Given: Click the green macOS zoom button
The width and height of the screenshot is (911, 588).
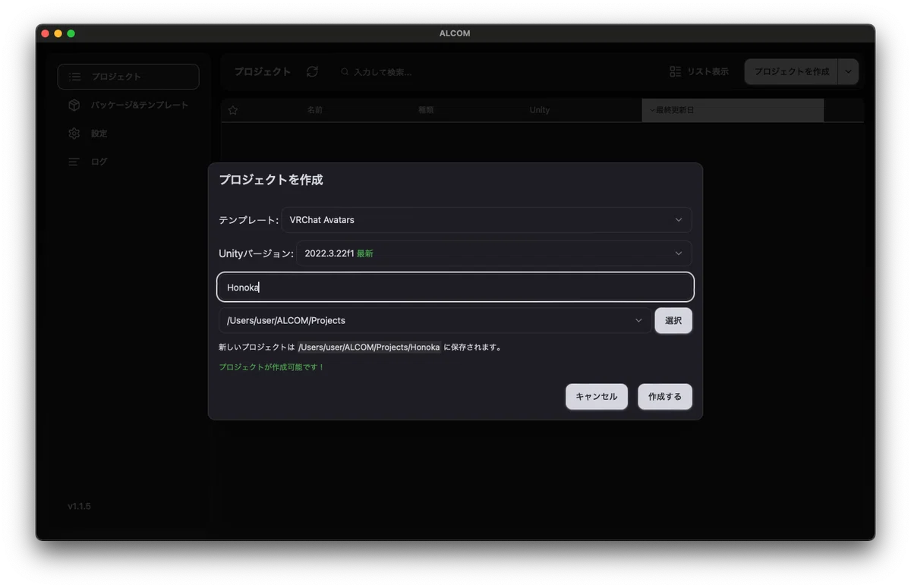Looking at the screenshot, I should (71, 33).
